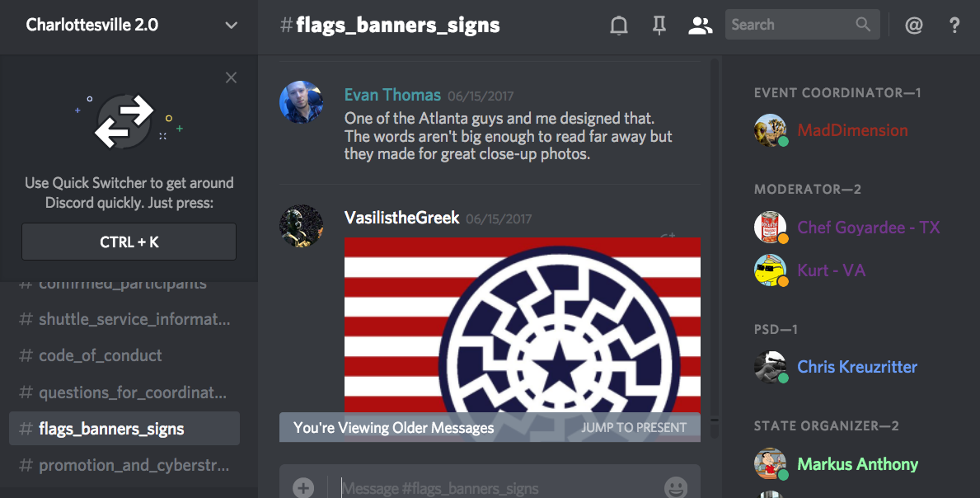Viewport: 980px width, 498px height.
Task: Open recent mentions @ icon
Action: click(x=914, y=25)
